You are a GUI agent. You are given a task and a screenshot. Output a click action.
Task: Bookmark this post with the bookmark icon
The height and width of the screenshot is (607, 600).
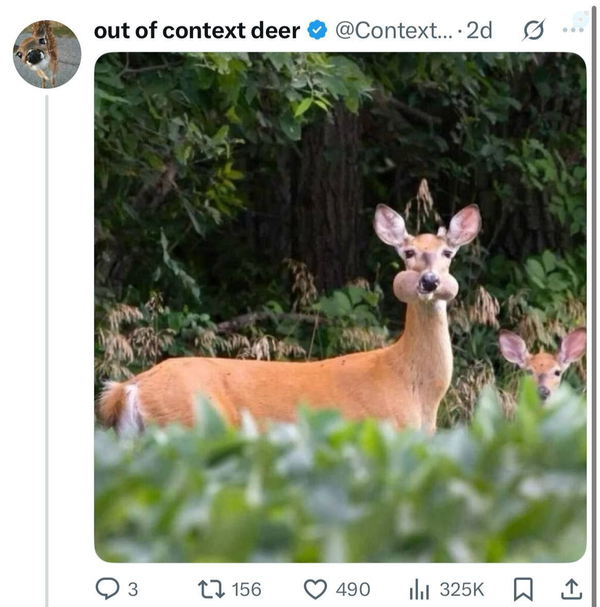coord(523,589)
